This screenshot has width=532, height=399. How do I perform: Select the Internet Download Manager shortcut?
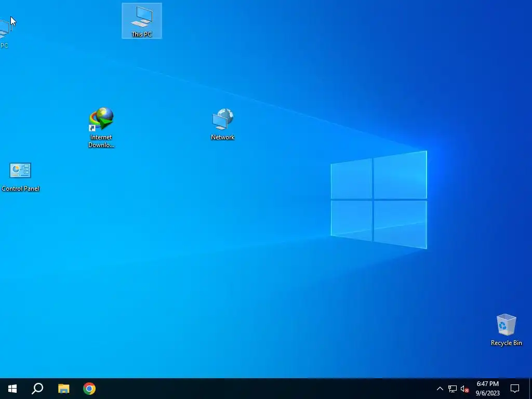click(x=101, y=128)
